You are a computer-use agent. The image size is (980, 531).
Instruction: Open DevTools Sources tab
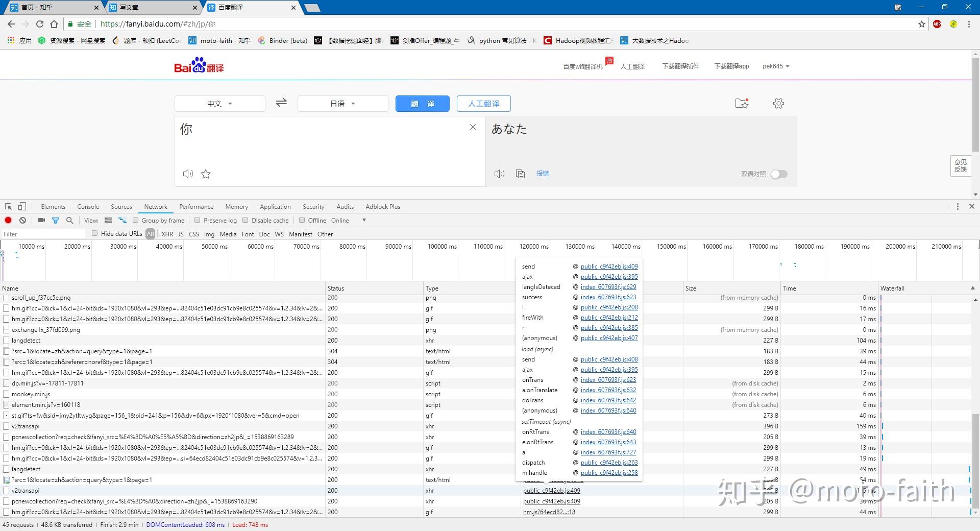pyautogui.click(x=121, y=206)
